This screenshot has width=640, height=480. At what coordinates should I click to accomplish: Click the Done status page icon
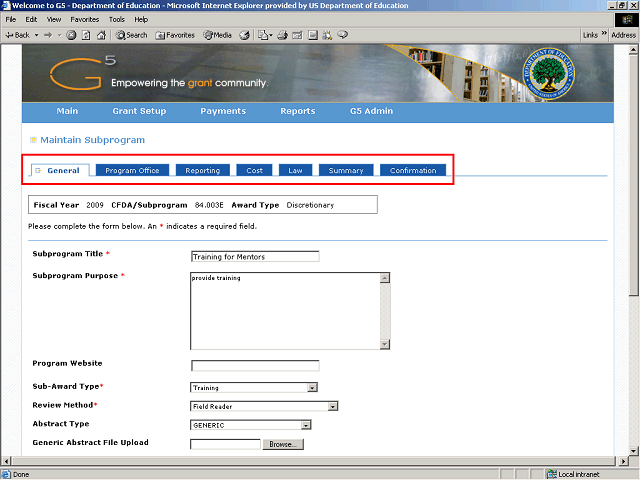coord(6,474)
